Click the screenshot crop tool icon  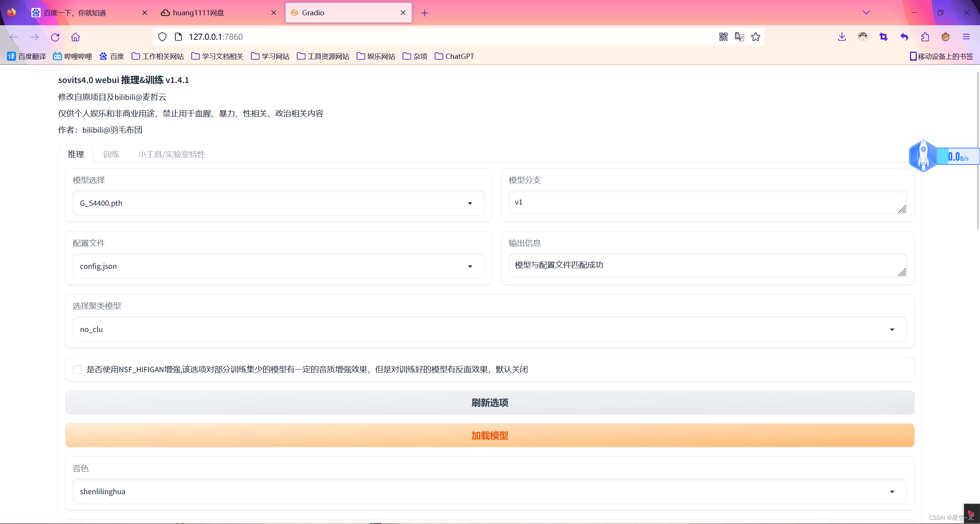pyautogui.click(x=884, y=37)
